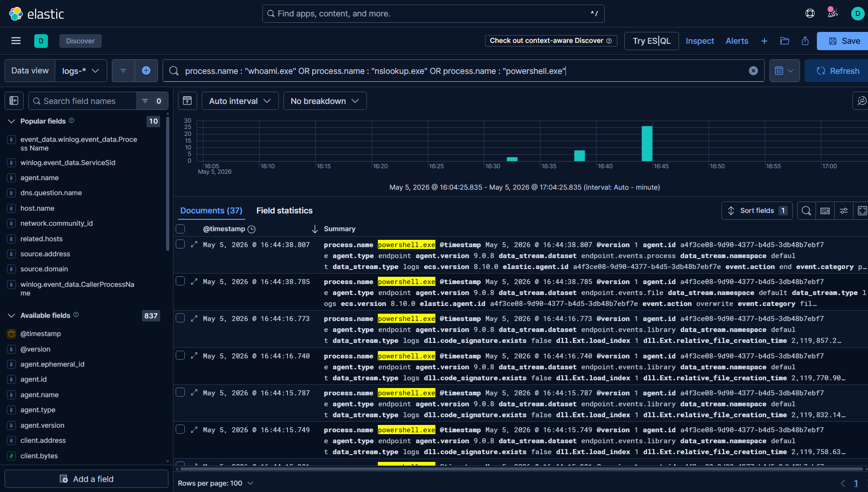Select the row with timestamp 16:44:15.749
Image resolution: width=868 pixels, height=492 pixels.
click(180, 430)
